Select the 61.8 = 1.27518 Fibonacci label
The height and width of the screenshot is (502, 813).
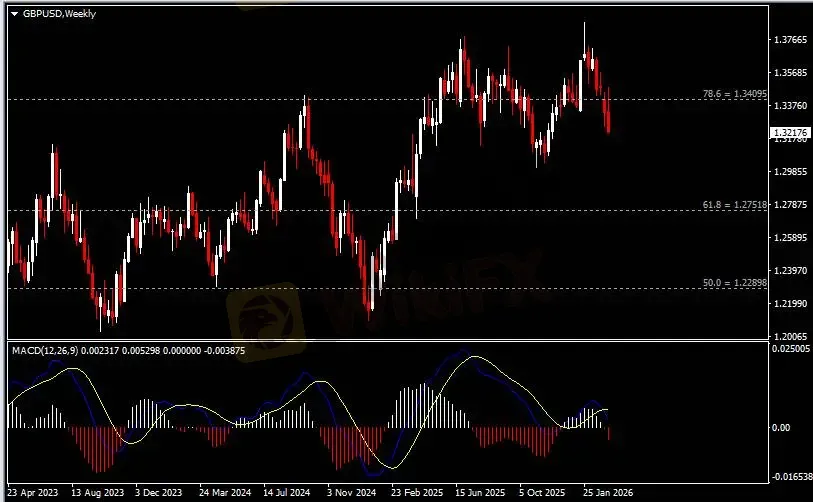[735, 205]
